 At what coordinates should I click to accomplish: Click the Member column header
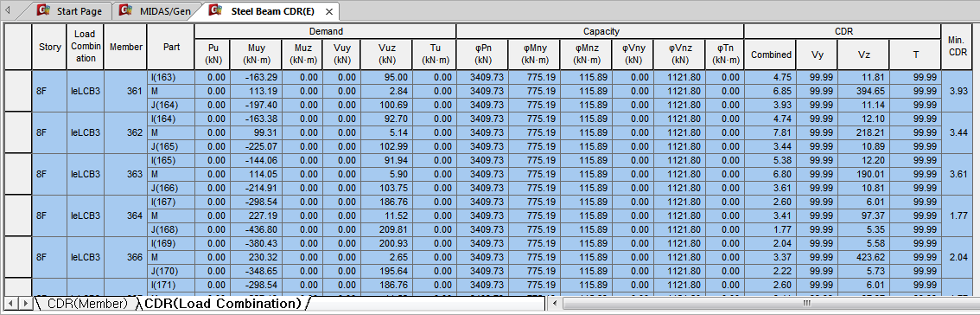click(x=125, y=47)
